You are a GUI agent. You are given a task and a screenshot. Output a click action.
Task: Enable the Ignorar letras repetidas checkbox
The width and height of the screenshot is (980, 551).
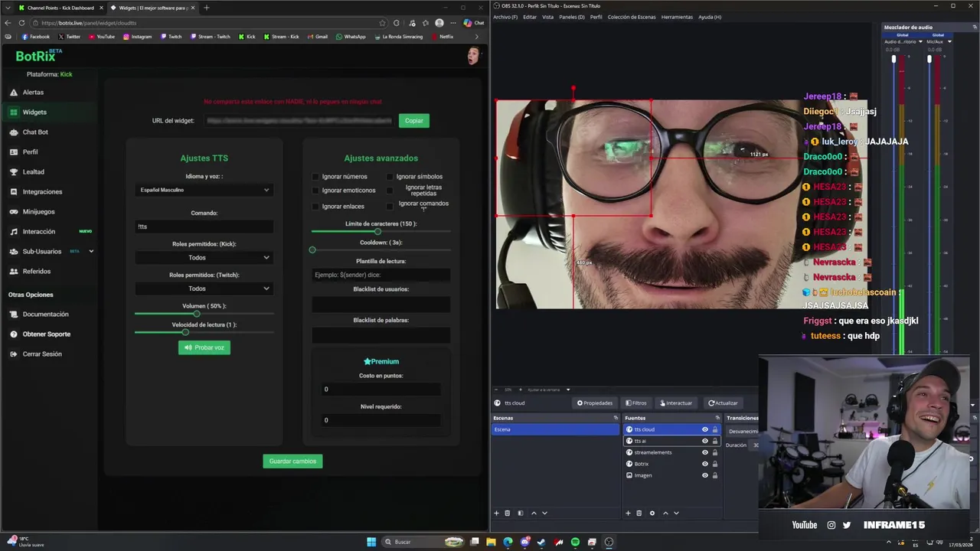[x=389, y=191]
